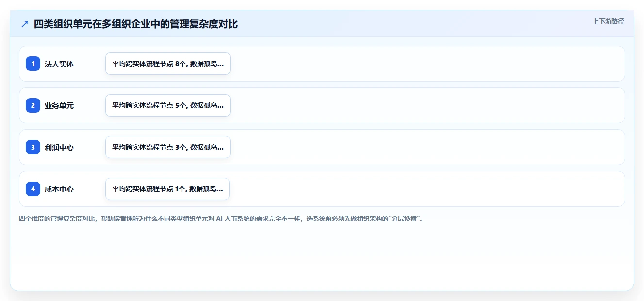Click the 利润中心 row label
The width and height of the screenshot is (644, 301).
coord(59,147)
